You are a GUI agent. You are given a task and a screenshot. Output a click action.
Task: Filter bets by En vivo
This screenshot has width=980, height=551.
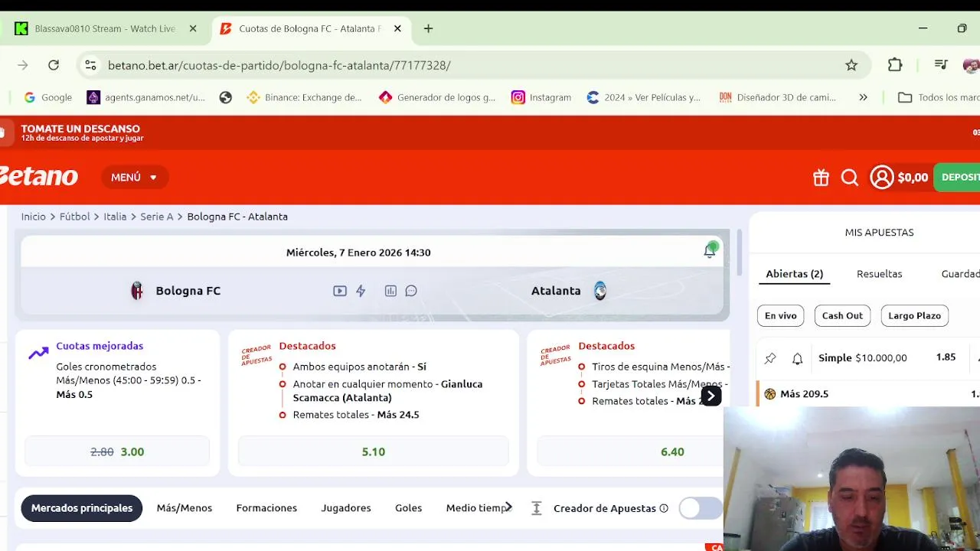point(781,315)
